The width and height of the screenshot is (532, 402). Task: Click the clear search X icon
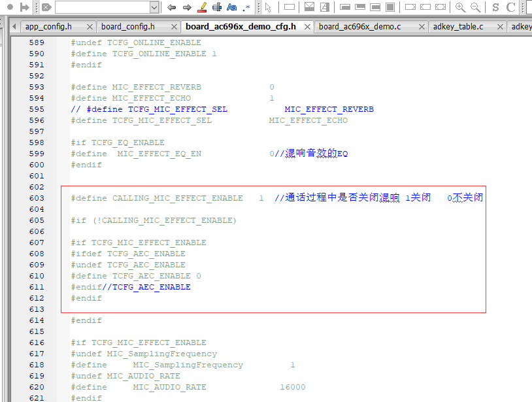pos(46,7)
